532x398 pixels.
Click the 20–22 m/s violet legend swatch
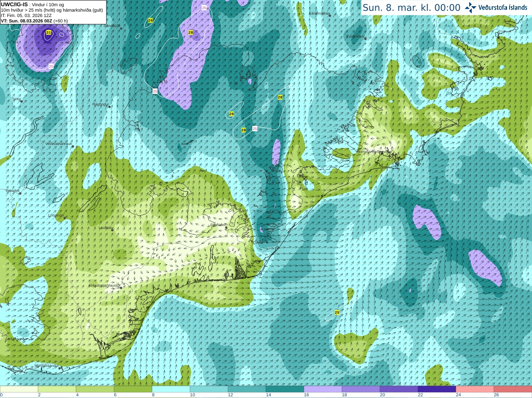point(399,389)
